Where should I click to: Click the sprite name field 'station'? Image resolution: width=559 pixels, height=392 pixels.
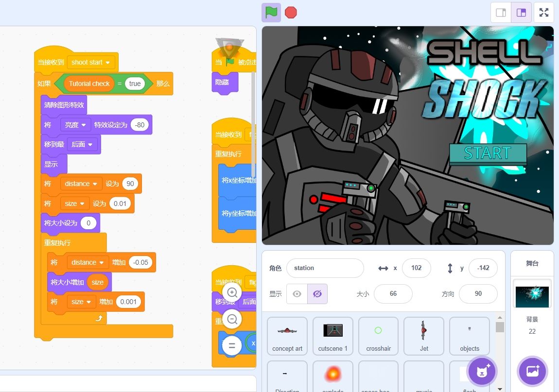(325, 268)
